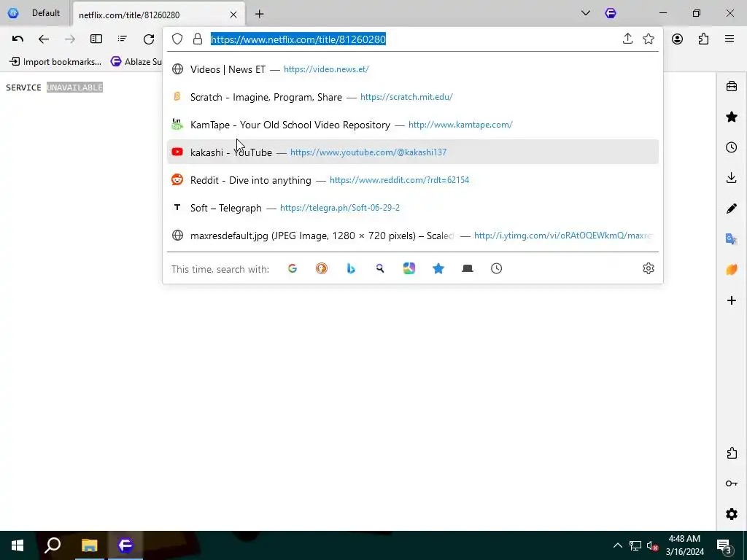Screen dimensions: 747x560
Task: Click the orange sidebar icon
Action: [732, 270]
